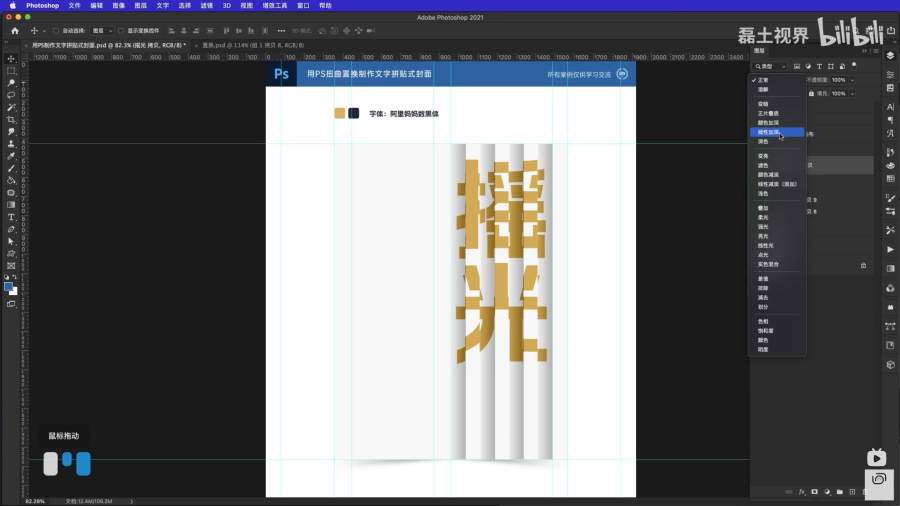Reset default foreground background colors
Viewport: 900px width, 506px height.
point(6,277)
